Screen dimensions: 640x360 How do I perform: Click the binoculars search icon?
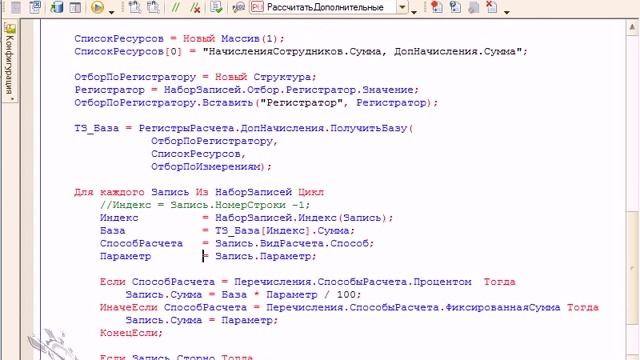pos(238,7)
